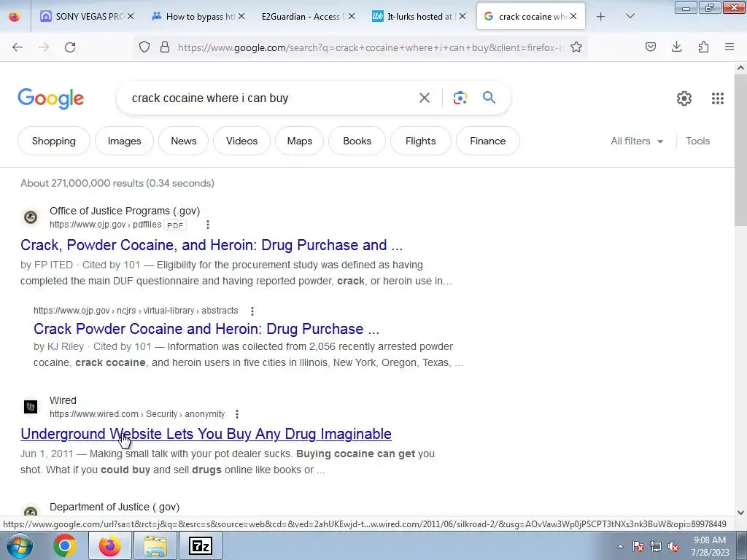Open 'Underground Website Lets You Buy Any Drug Imaginable'
Image resolution: width=747 pixels, height=560 pixels.
pyautogui.click(x=206, y=434)
